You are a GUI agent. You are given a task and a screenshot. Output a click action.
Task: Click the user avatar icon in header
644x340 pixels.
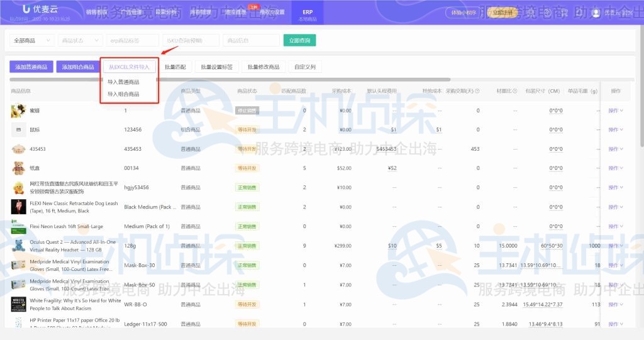(596, 13)
